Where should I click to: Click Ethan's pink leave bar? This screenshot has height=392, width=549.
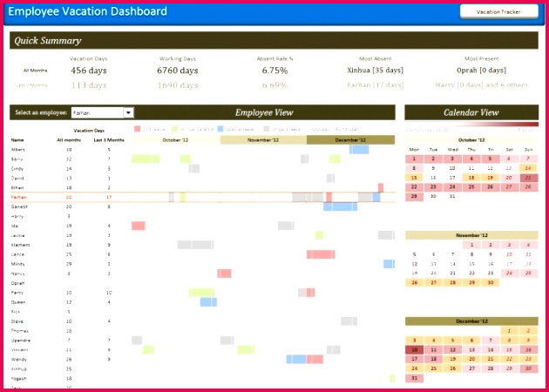381,187
